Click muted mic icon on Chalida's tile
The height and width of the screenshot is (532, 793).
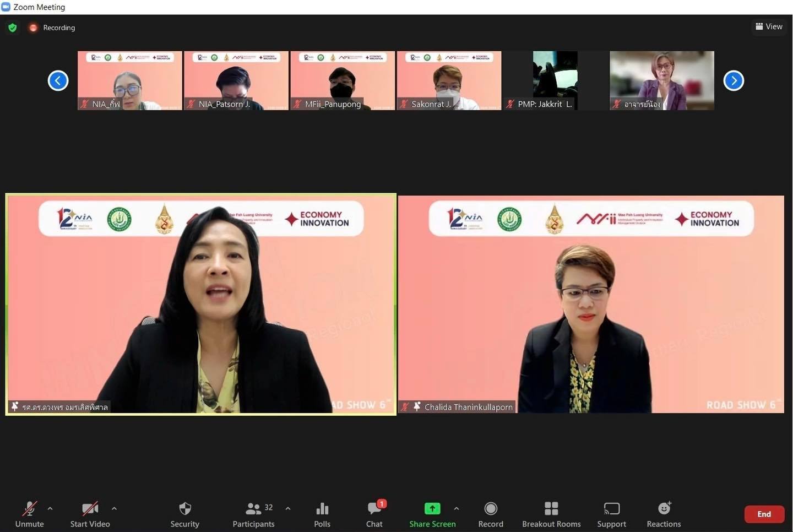point(405,406)
